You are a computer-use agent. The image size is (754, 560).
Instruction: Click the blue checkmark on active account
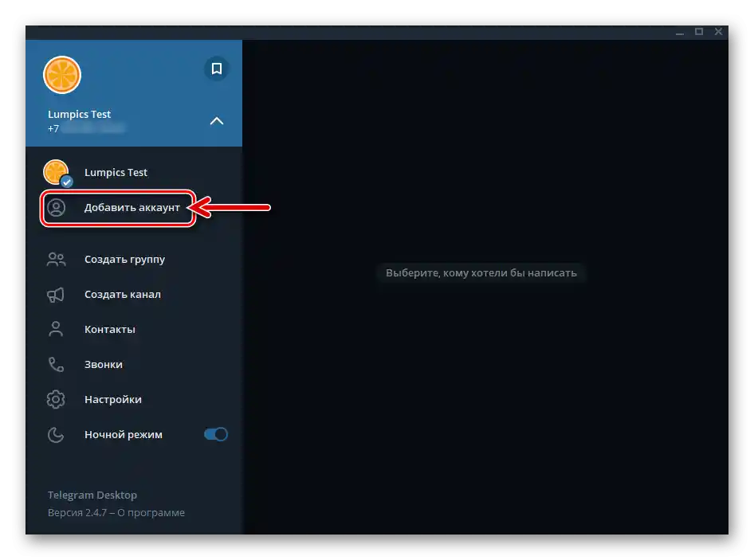click(x=66, y=182)
